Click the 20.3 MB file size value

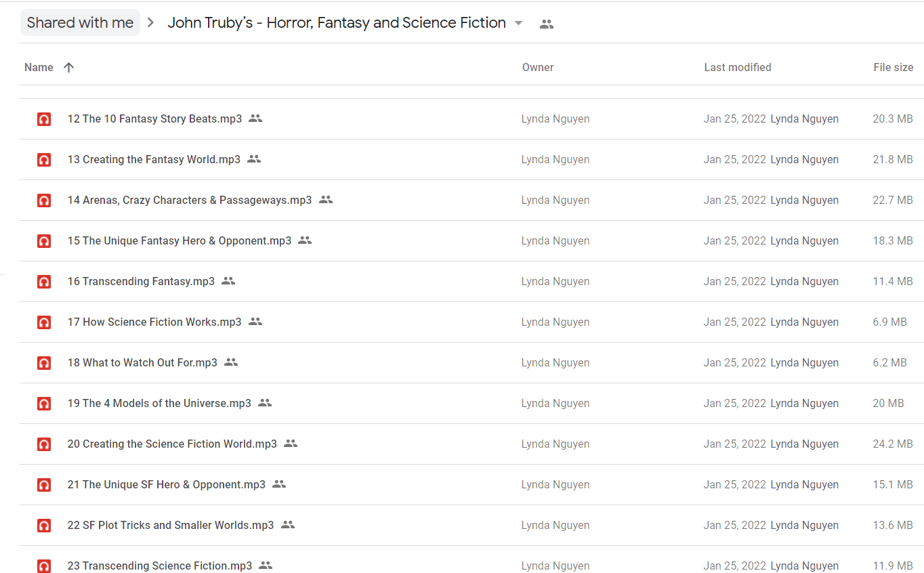(x=893, y=119)
